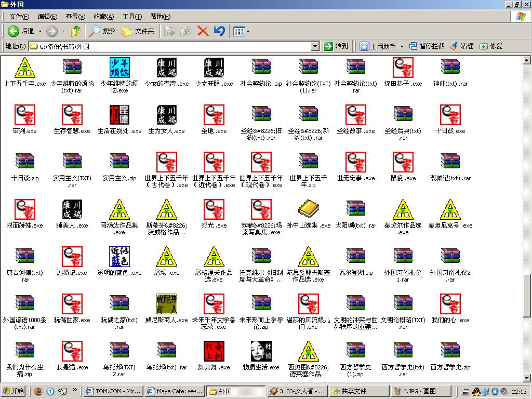
Task: Open the 少年维特的烦恼.exe file icon
Action: point(119,68)
